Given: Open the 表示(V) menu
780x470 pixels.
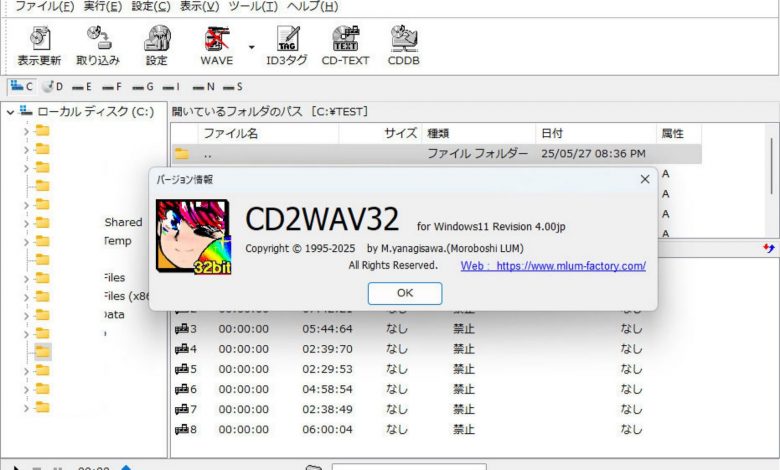Looking at the screenshot, I should point(199,6).
